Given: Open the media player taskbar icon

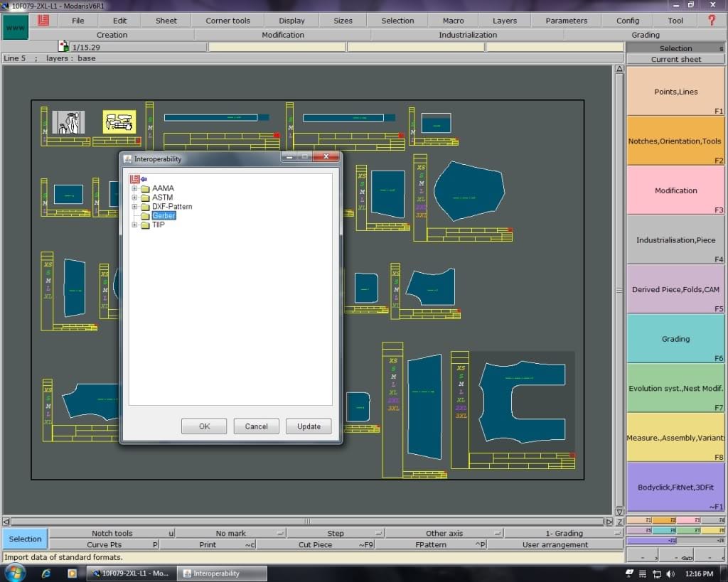Looking at the screenshot, I should pyautogui.click(x=72, y=573).
